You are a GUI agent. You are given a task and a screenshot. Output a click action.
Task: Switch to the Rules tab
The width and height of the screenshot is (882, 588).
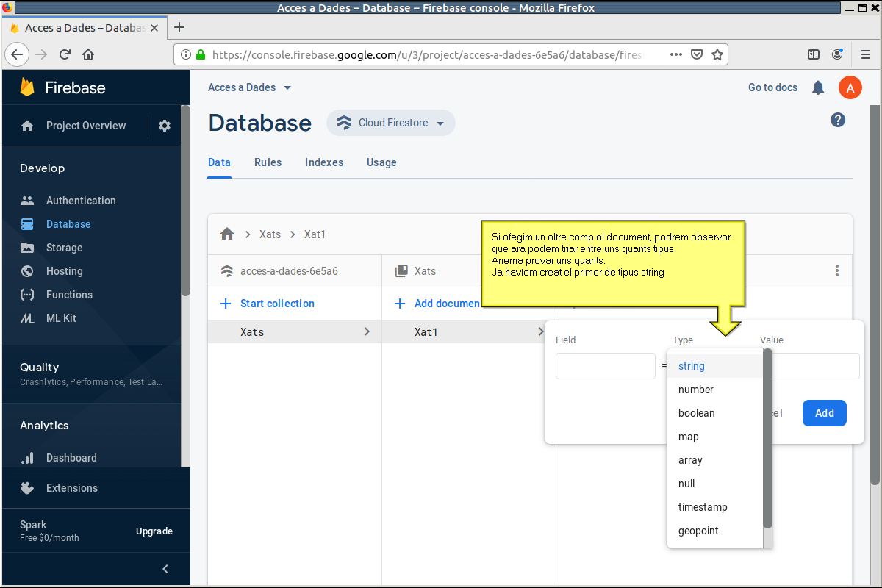point(268,162)
